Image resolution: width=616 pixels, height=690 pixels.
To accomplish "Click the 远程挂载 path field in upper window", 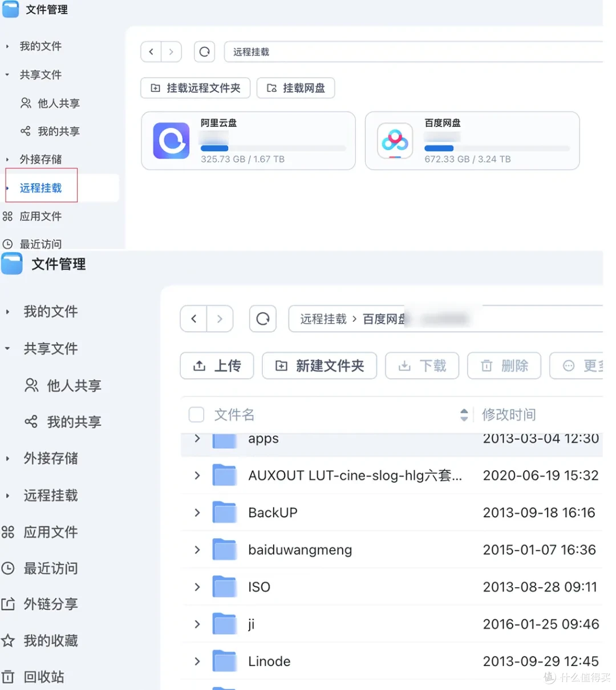I will pos(414,52).
